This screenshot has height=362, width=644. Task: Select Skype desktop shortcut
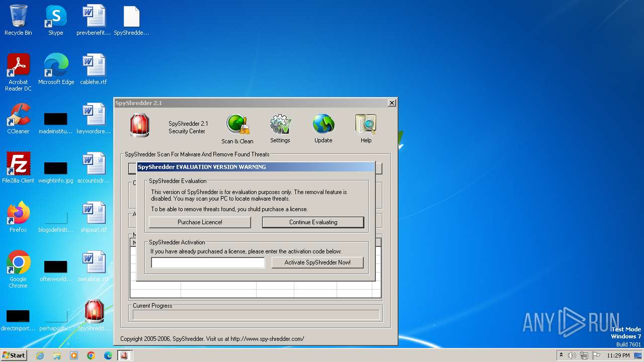tap(55, 21)
